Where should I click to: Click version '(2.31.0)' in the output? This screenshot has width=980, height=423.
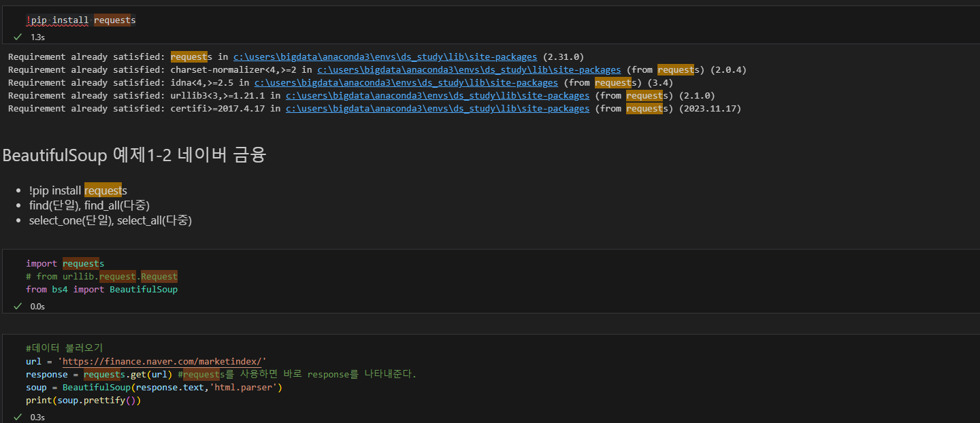pyautogui.click(x=563, y=57)
